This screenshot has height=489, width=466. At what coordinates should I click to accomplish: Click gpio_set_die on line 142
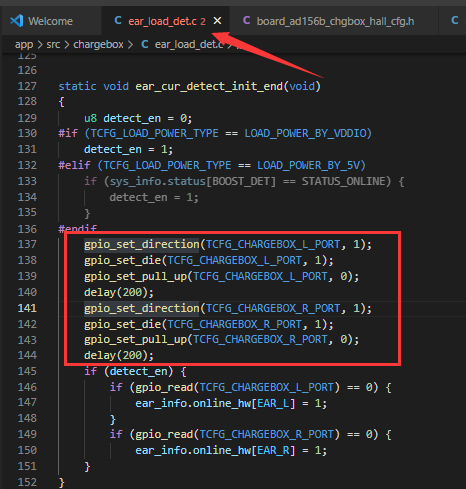click(x=123, y=324)
